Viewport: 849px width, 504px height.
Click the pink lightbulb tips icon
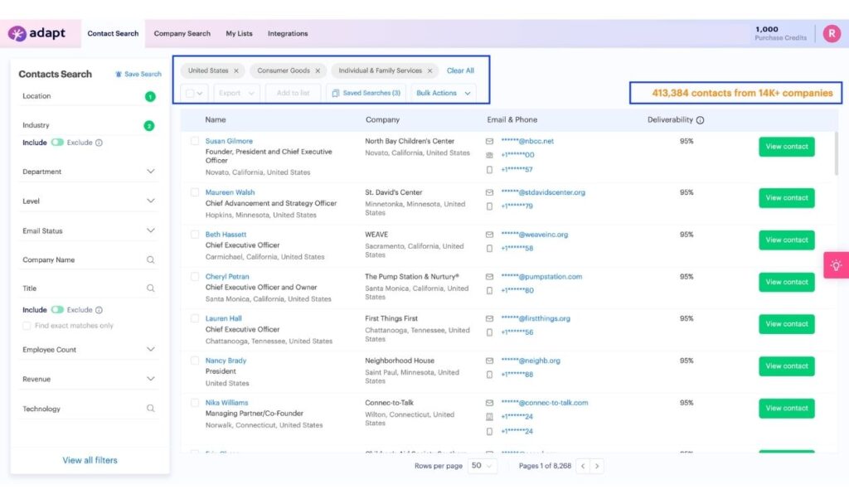click(836, 265)
